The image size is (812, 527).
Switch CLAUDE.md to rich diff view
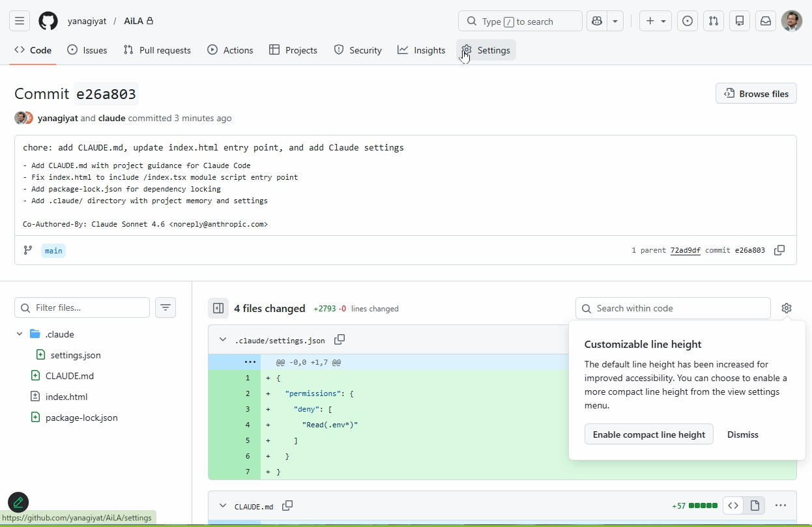[x=755, y=506]
